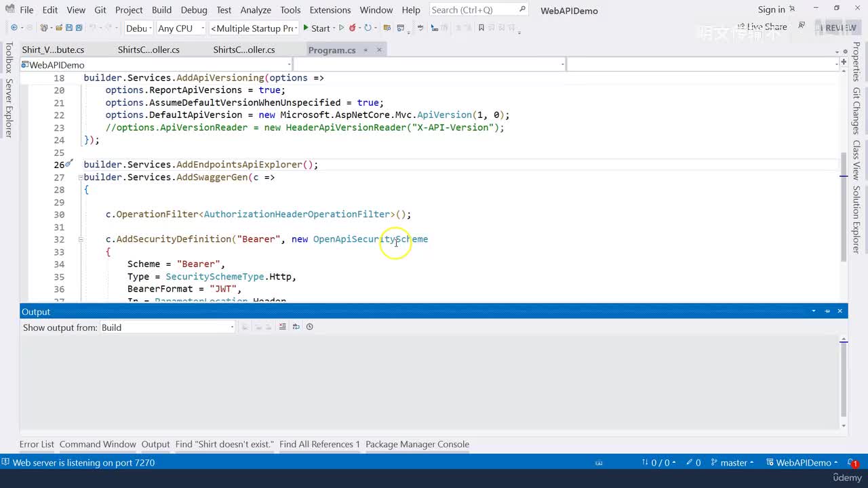The width and height of the screenshot is (868, 488).
Task: Click the feedback icon near Live Share
Action: [802, 26]
